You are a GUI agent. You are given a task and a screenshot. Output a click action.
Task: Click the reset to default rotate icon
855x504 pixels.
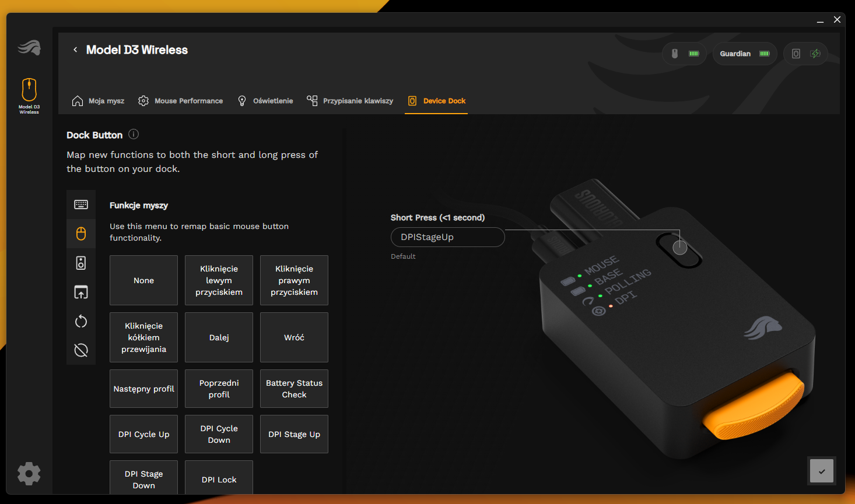(x=81, y=321)
